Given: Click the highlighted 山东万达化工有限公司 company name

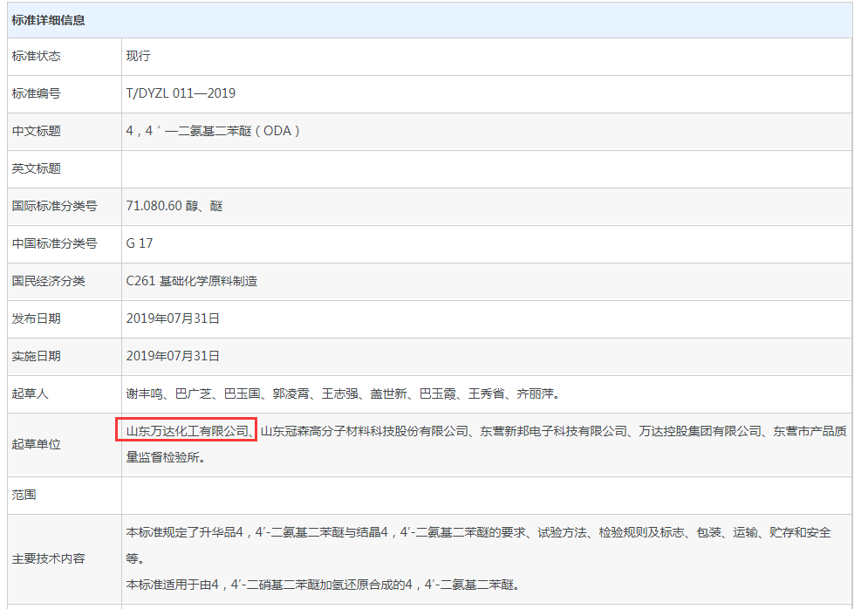Looking at the screenshot, I should 185,428.
